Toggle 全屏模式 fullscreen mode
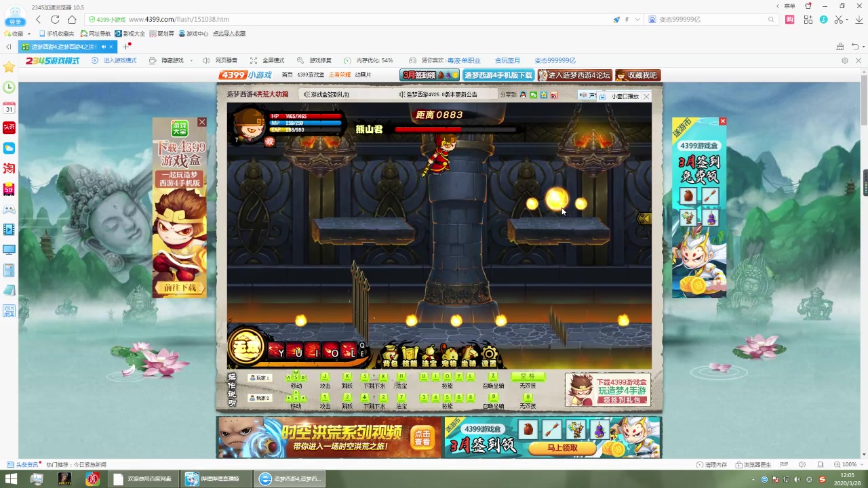This screenshot has width=868, height=488. point(267,60)
